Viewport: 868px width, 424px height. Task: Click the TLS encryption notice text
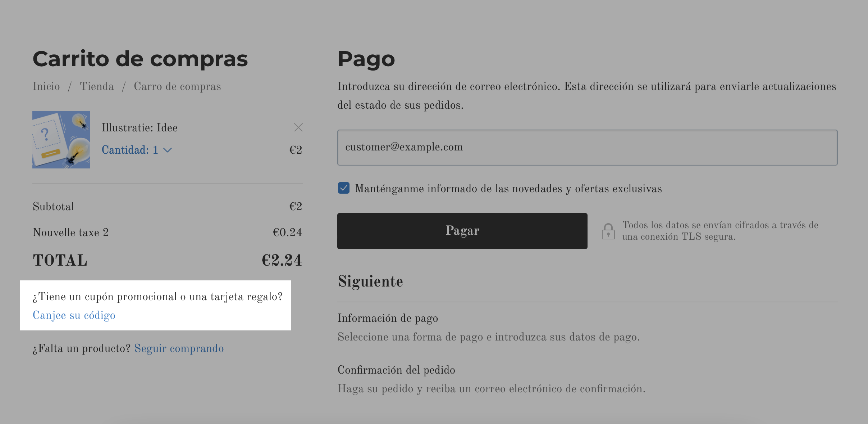720,231
